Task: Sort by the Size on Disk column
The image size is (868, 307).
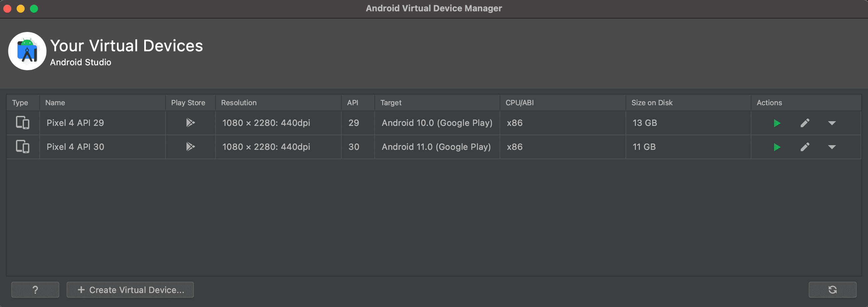Action: (652, 103)
